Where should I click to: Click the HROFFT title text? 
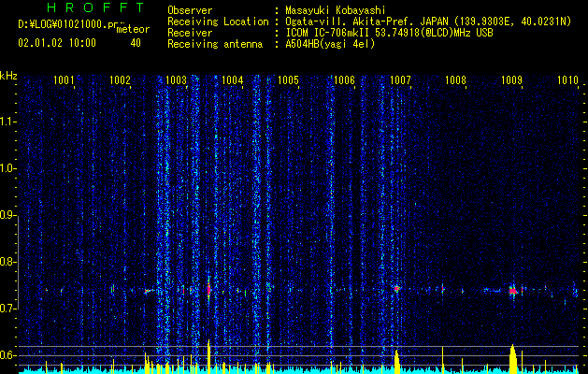click(x=96, y=7)
